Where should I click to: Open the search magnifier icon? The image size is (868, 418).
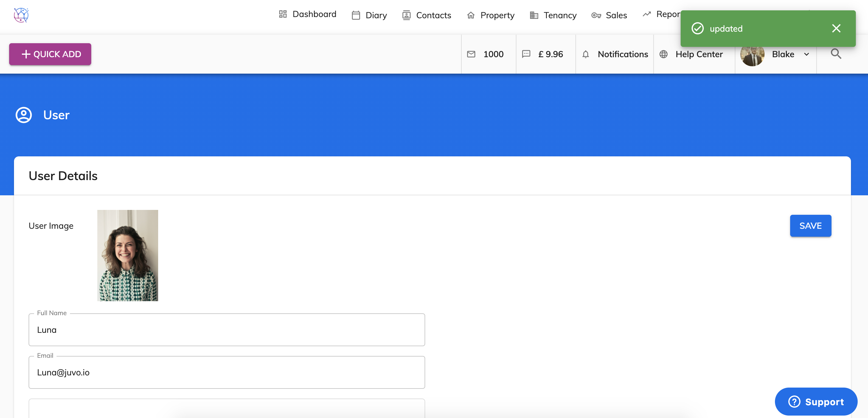pos(836,54)
